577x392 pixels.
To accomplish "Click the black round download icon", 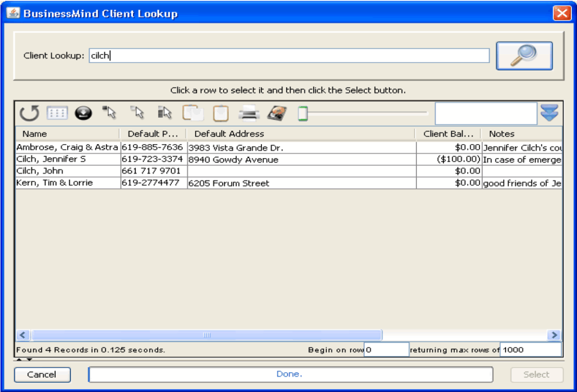I will (x=83, y=113).
